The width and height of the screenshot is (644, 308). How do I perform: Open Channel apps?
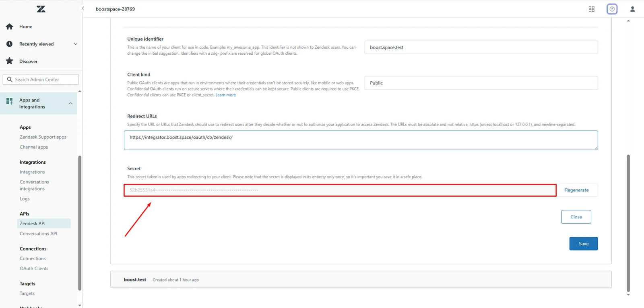click(34, 147)
